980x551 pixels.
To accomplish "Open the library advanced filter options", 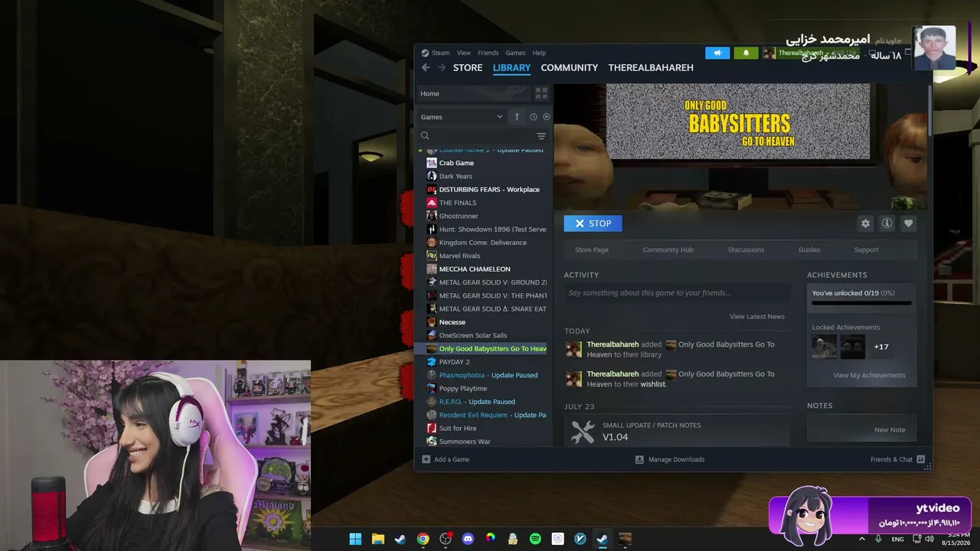I will (x=541, y=135).
